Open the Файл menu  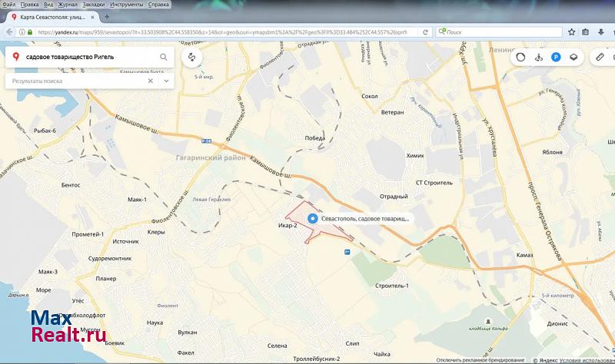9,4
